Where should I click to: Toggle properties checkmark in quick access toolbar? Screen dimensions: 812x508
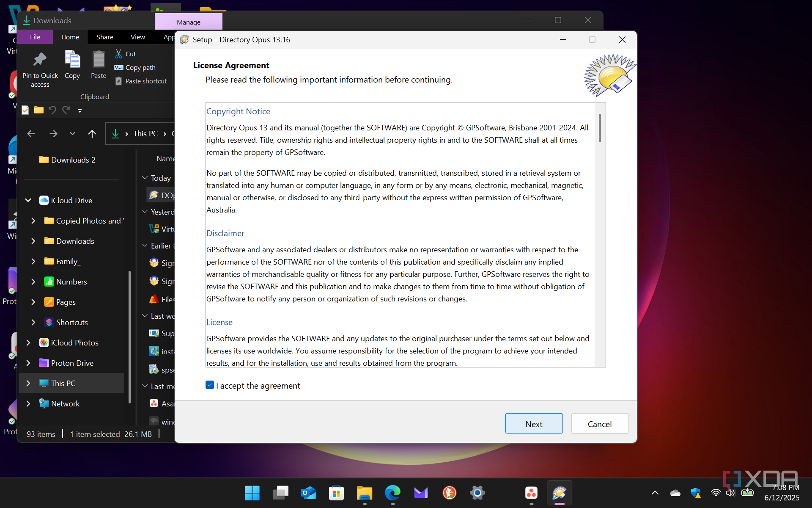click(25, 110)
